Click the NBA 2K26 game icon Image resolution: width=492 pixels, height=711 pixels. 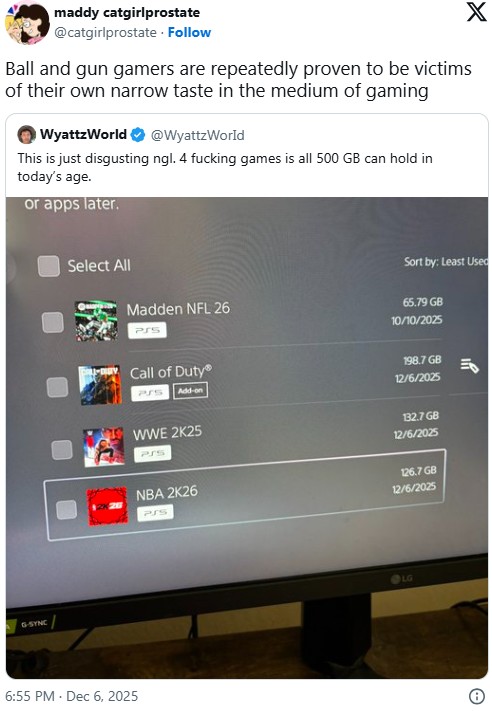[x=107, y=506]
